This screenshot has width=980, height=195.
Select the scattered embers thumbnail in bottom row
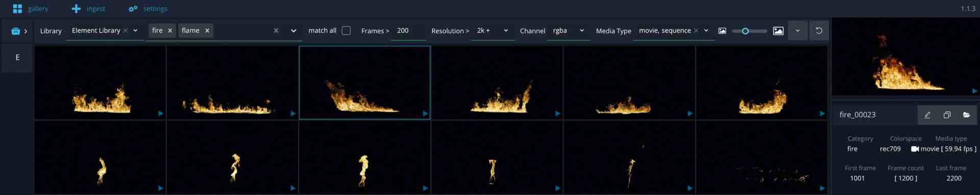pos(762,157)
